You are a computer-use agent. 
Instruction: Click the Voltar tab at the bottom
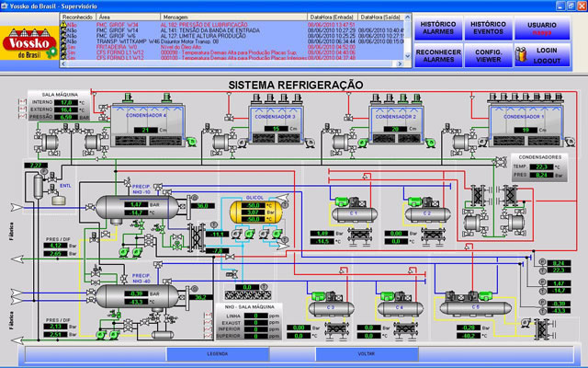(367, 353)
